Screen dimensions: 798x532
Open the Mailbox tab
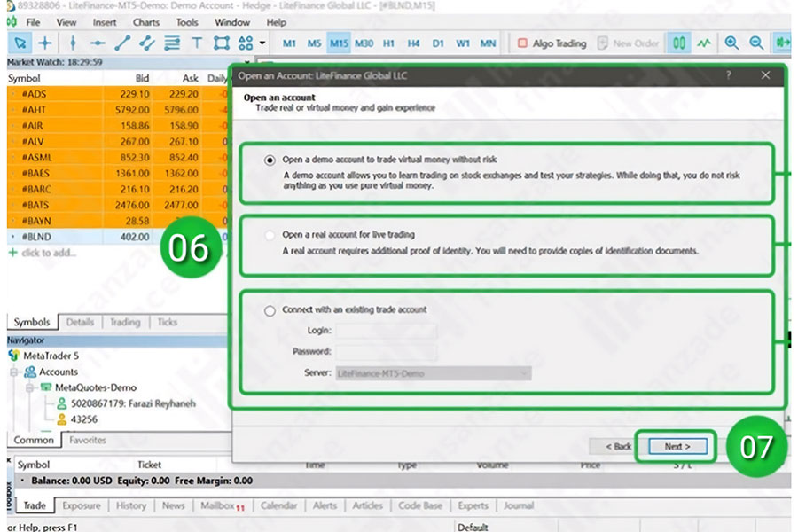click(223, 505)
